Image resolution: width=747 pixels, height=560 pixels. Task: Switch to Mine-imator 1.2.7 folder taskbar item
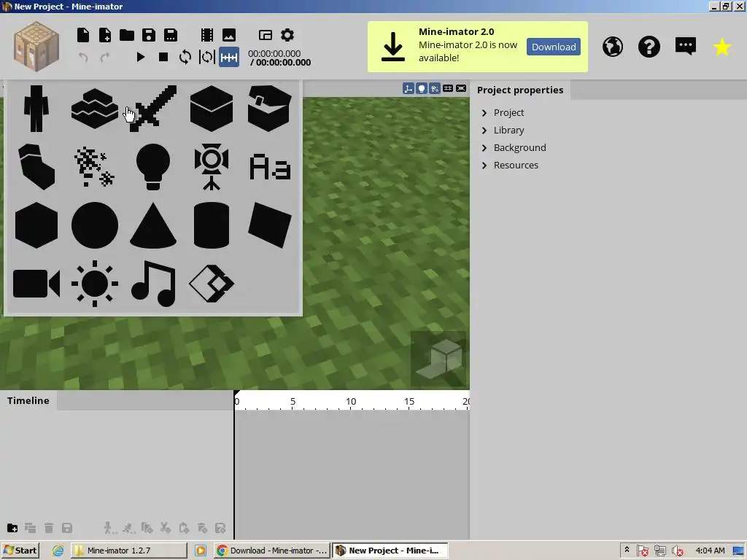click(129, 551)
